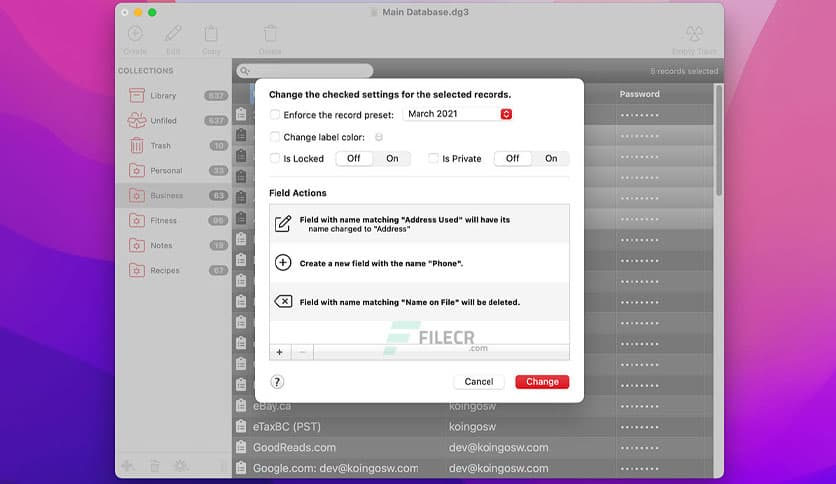
Task: Click the Library collection icon in sidebar
Action: (x=137, y=96)
